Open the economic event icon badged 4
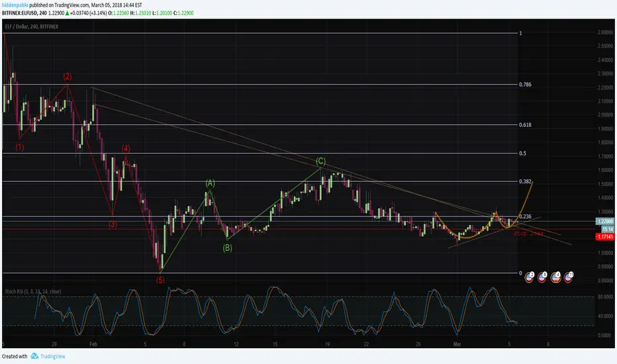The width and height of the screenshot is (617, 364). point(555,277)
